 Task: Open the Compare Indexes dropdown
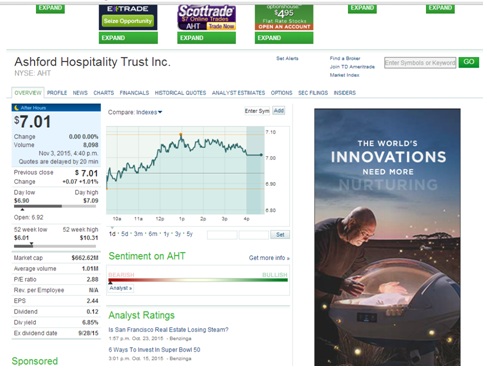point(135,112)
